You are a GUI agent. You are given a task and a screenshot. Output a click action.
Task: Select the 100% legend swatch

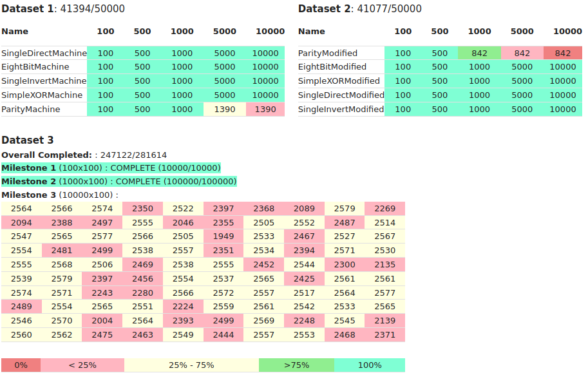point(369,365)
